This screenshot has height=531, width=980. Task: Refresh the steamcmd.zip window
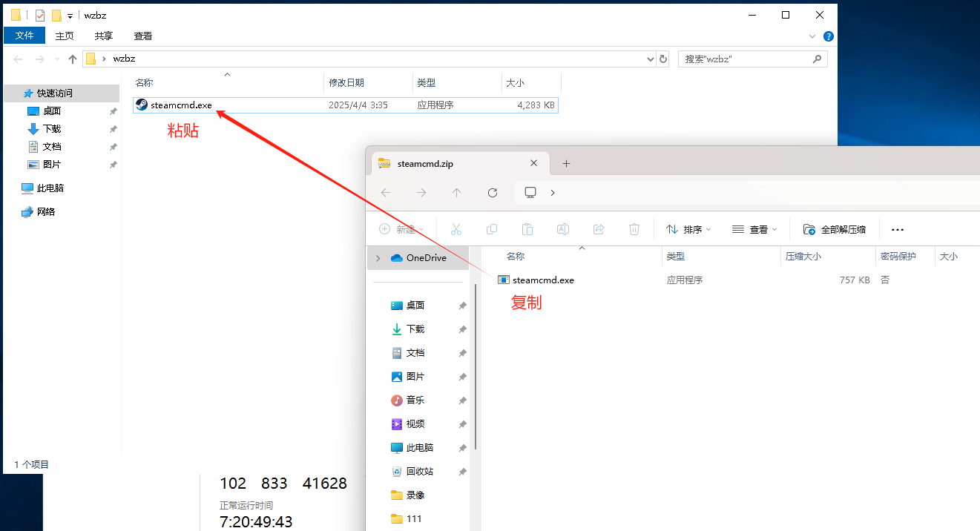pyautogui.click(x=492, y=192)
